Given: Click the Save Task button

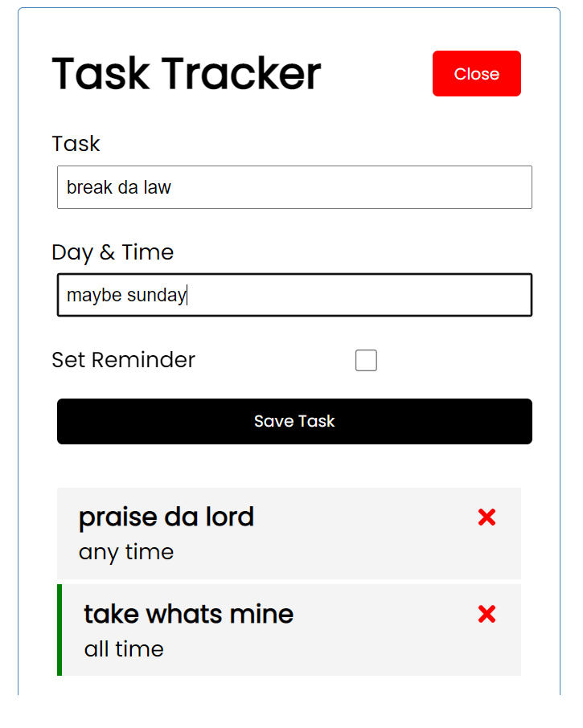Looking at the screenshot, I should click(294, 421).
